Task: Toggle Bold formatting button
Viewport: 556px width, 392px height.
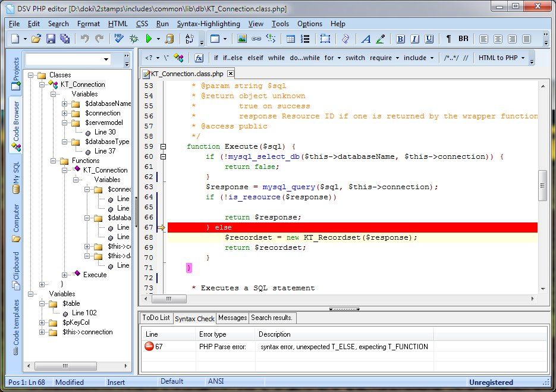Action: click(400, 39)
